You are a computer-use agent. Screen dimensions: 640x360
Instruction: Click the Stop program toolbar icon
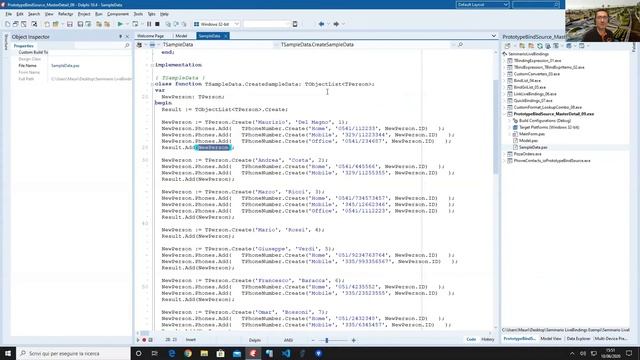click(x=157, y=24)
